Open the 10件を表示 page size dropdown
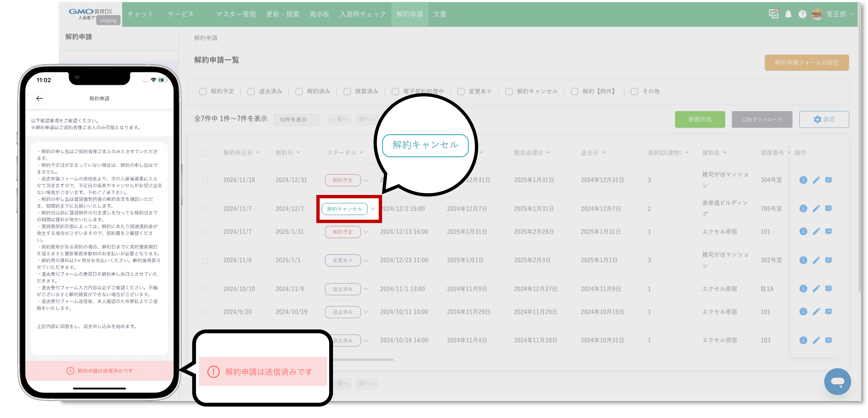 [297, 119]
